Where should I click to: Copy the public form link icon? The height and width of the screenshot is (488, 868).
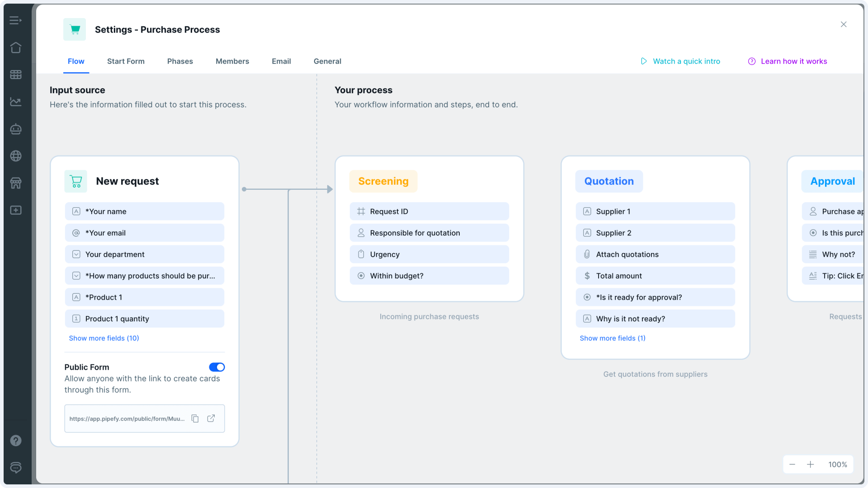click(195, 418)
